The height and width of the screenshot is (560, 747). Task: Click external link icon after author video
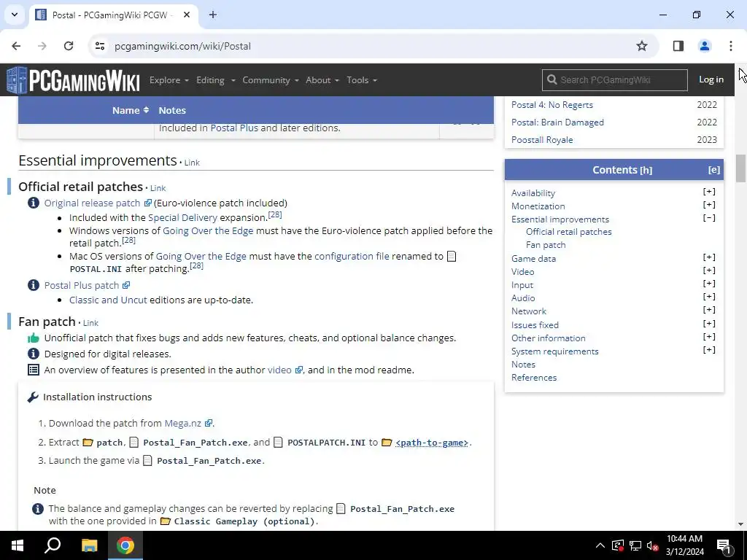coord(298,370)
